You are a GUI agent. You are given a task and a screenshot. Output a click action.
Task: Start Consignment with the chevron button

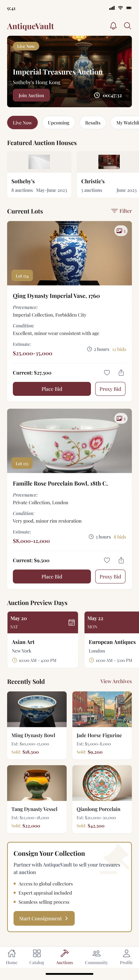(x=44, y=918)
